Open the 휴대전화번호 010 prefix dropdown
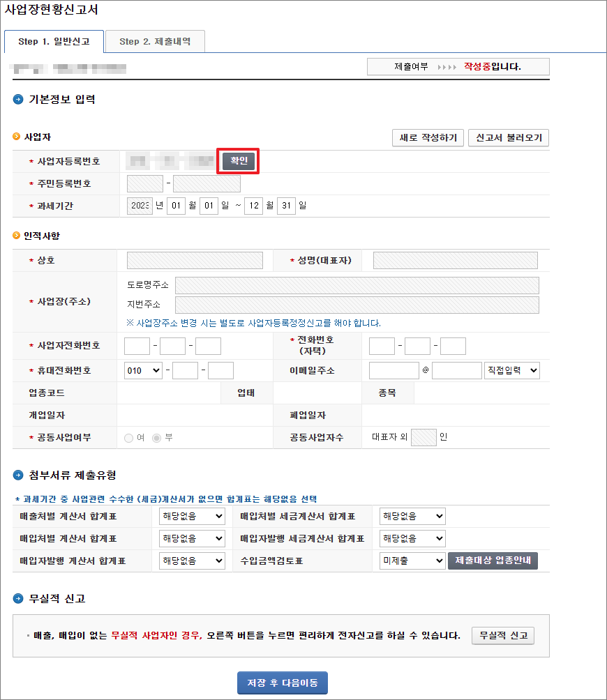 (x=143, y=371)
